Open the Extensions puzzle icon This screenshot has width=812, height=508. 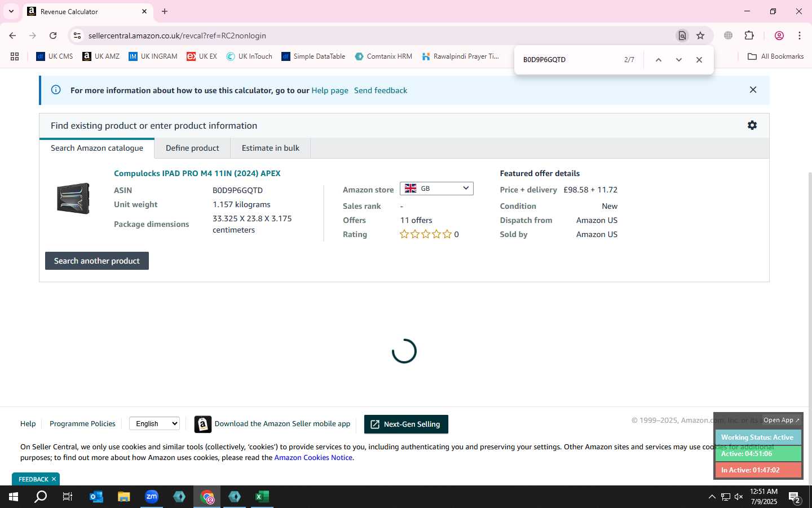[749, 36]
